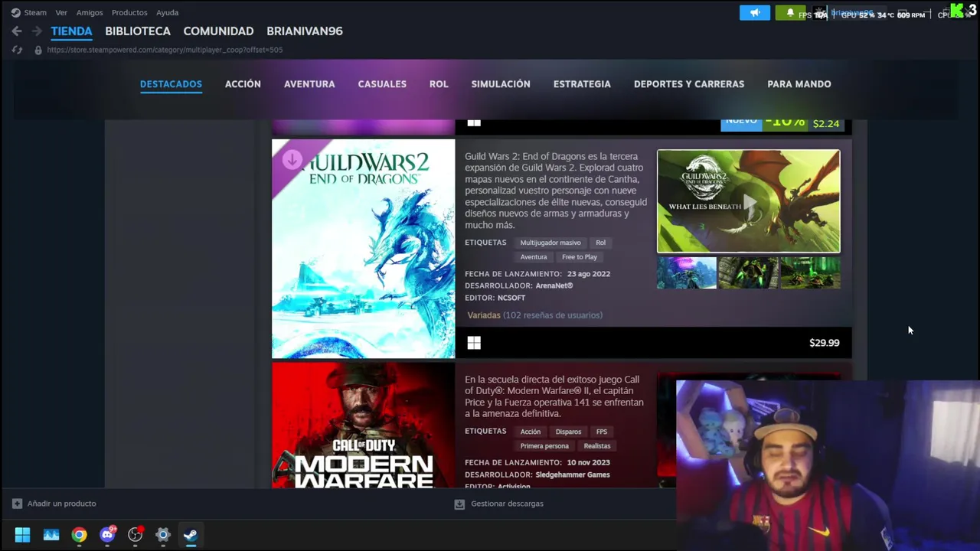Image resolution: width=980 pixels, height=551 pixels.
Task: Open Google Chrome from the taskbar
Action: pos(79,535)
